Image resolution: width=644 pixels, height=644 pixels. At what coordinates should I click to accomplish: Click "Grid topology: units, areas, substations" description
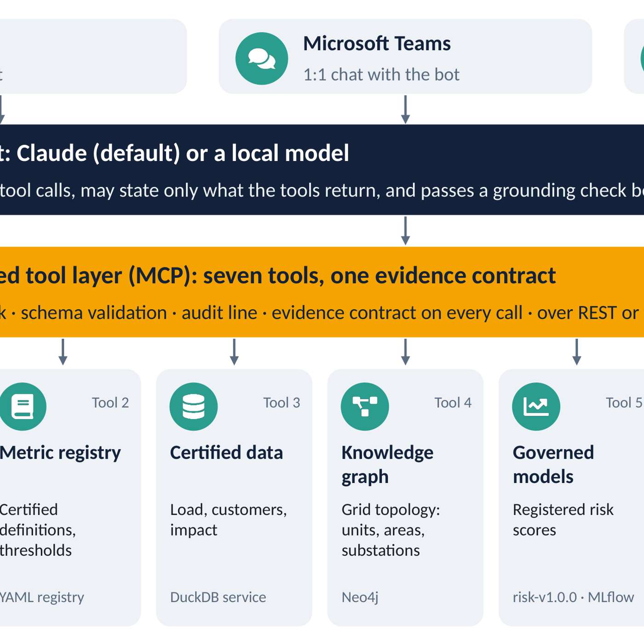(391, 530)
